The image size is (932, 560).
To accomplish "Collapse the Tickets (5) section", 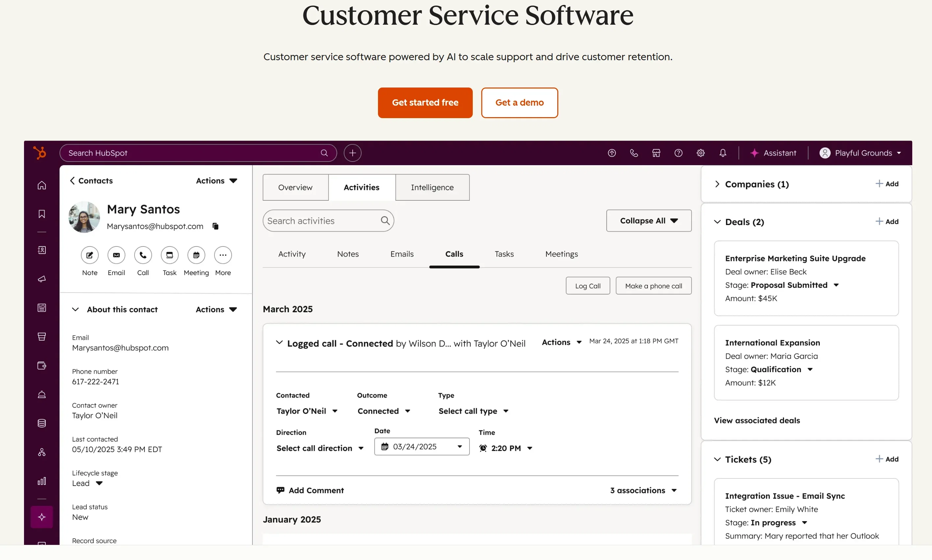I will click(717, 459).
